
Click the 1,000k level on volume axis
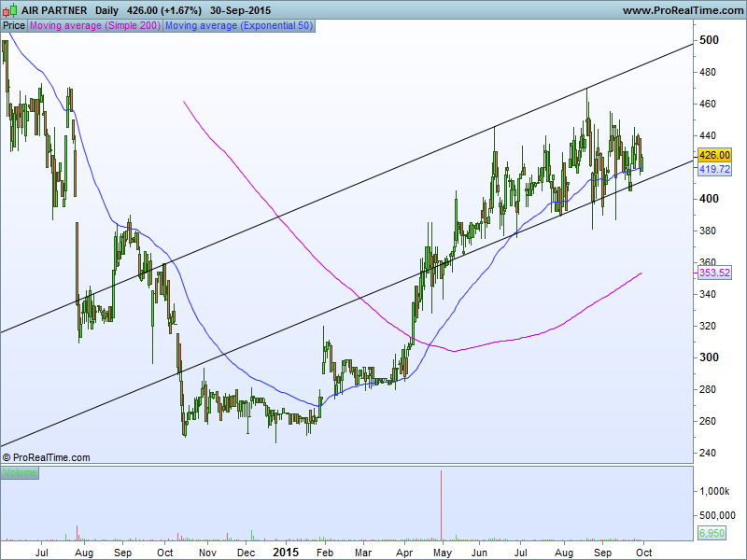tap(716, 491)
